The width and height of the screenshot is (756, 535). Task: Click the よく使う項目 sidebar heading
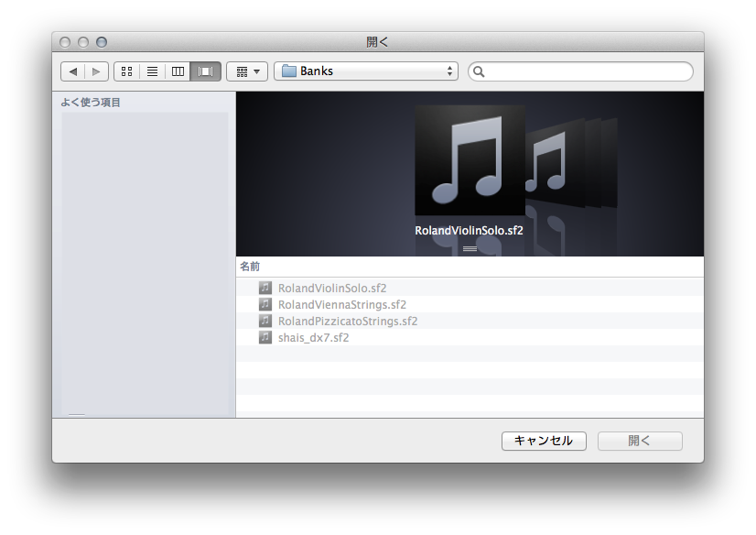(91, 103)
